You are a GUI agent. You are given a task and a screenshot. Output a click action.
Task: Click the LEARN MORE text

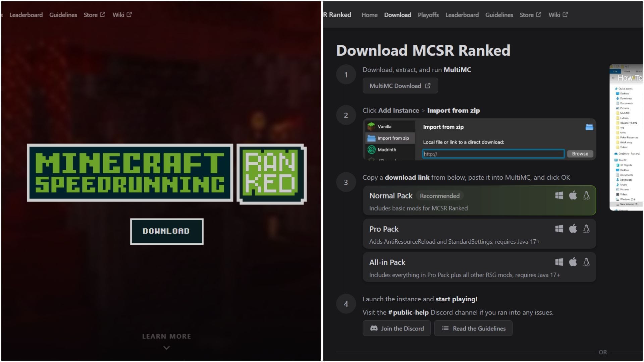pos(166,336)
